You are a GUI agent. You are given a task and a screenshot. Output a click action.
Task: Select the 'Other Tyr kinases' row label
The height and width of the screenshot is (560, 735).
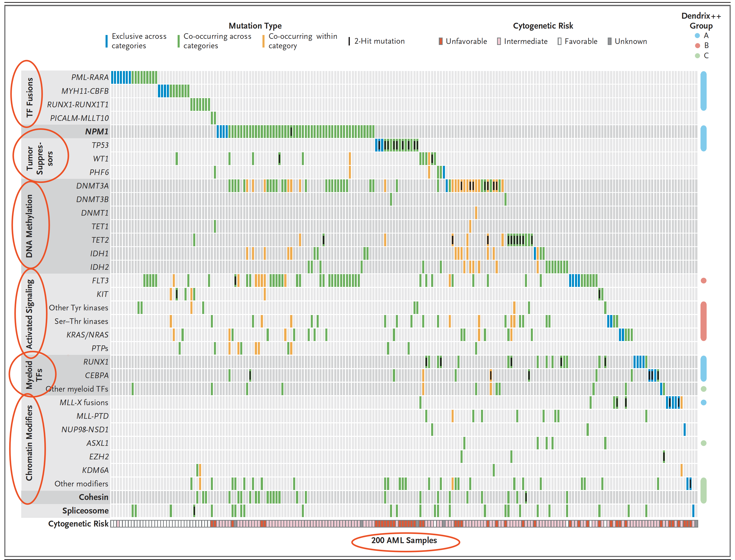(x=79, y=308)
